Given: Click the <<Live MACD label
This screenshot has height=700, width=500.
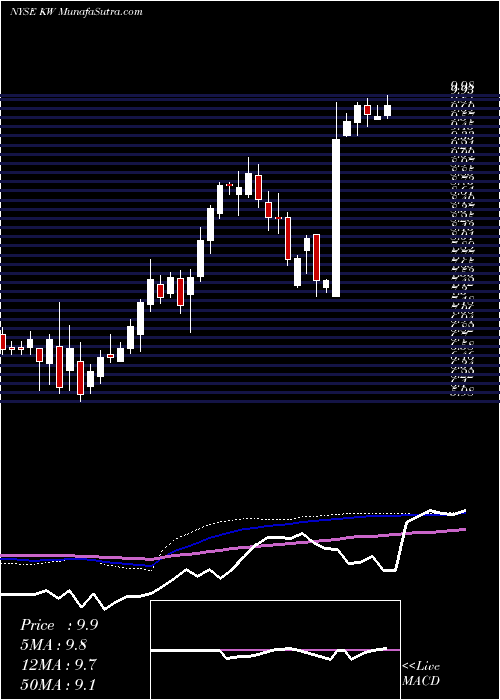Looking at the screenshot, I should (x=421, y=674).
